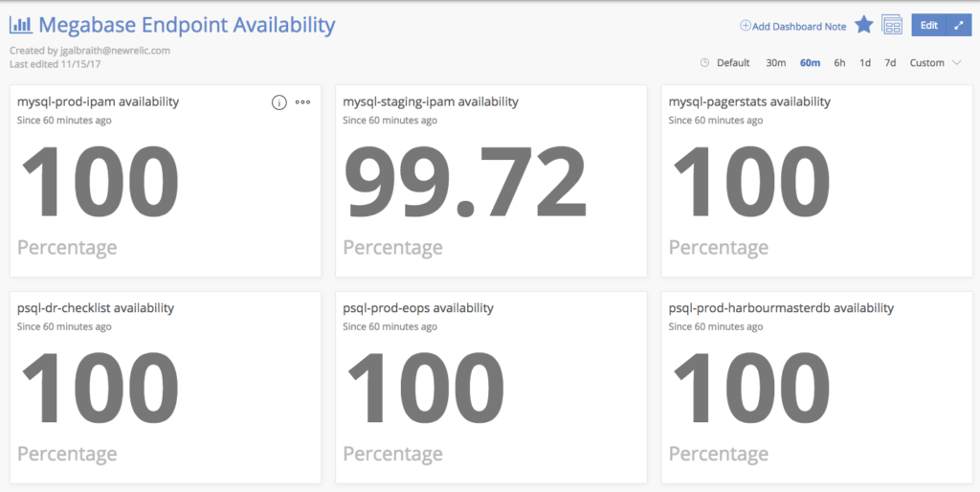Image resolution: width=980 pixels, height=492 pixels.
Task: Select the psql-prod-harbourmasterdb availability widget
Action: (x=817, y=387)
